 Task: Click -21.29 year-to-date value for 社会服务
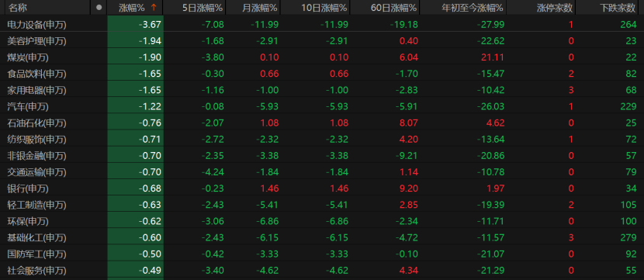pyautogui.click(x=490, y=271)
